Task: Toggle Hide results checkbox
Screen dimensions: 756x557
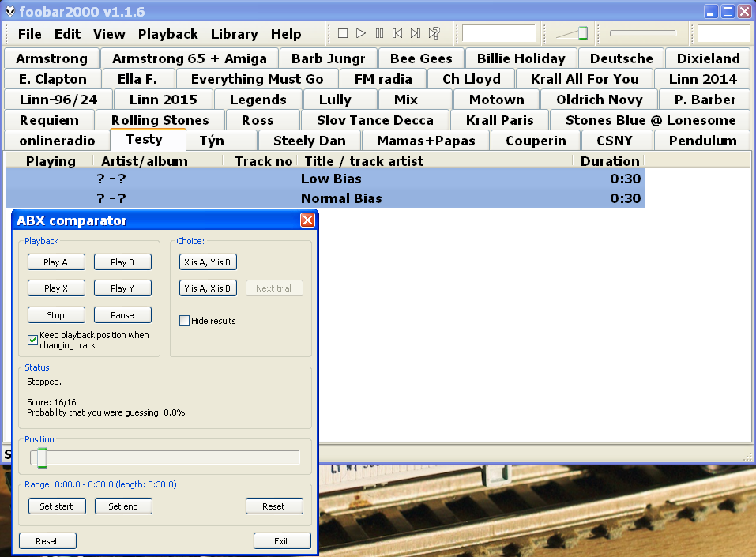Action: [184, 320]
